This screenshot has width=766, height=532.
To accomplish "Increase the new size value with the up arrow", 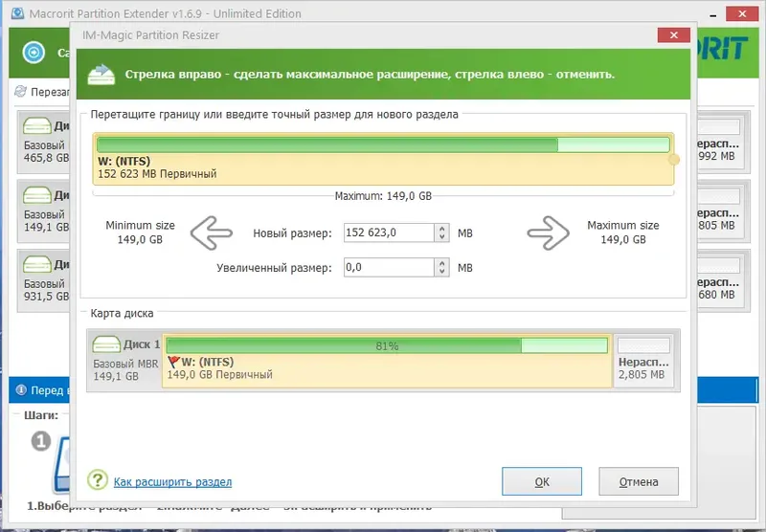I will (x=441, y=229).
